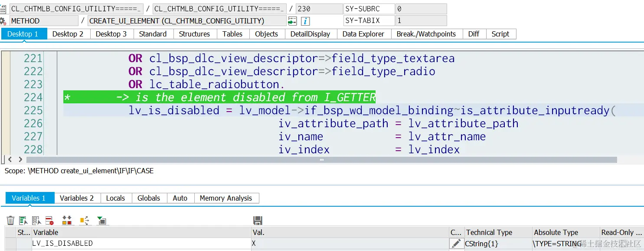The height and width of the screenshot is (251, 644).
Task: Click the gear icon beside METHOD field
Action: pos(3,21)
